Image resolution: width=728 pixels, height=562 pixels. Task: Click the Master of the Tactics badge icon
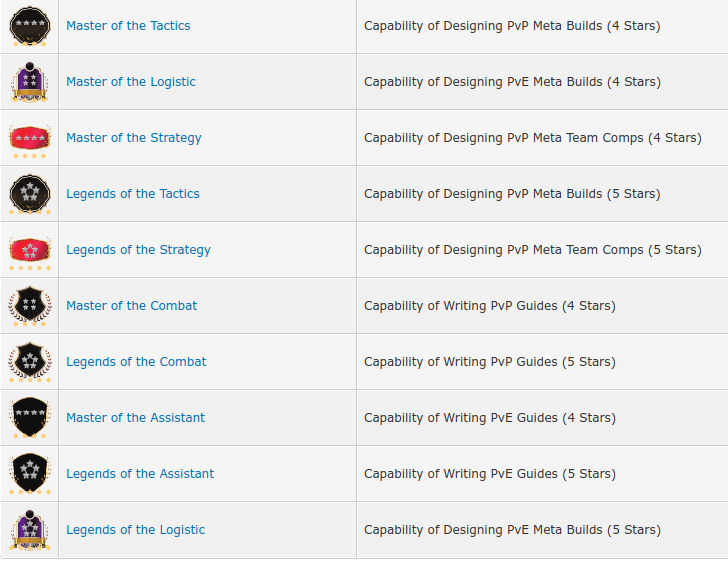tap(30, 26)
